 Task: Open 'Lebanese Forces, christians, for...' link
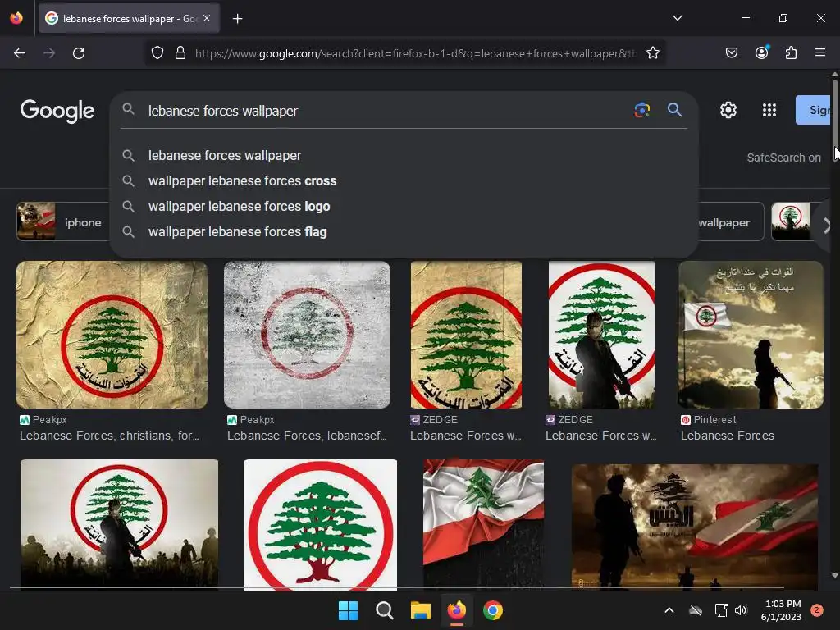click(109, 436)
